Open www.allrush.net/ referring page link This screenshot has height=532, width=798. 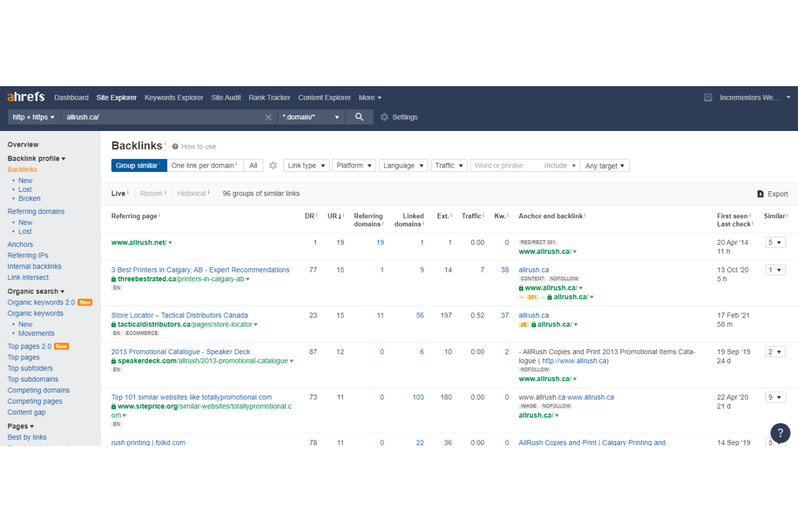[139, 243]
